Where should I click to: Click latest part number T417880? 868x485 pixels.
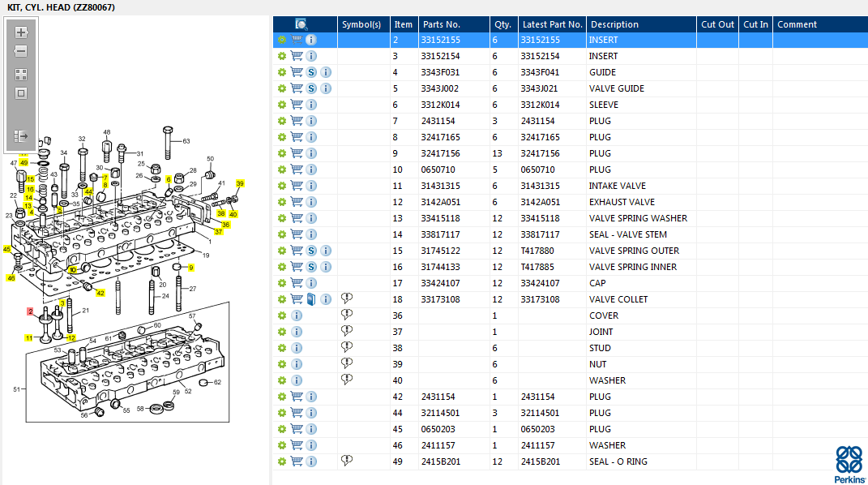coord(537,251)
